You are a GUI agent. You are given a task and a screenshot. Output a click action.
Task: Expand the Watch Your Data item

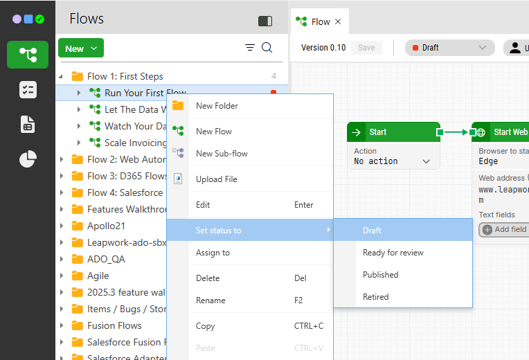79,126
